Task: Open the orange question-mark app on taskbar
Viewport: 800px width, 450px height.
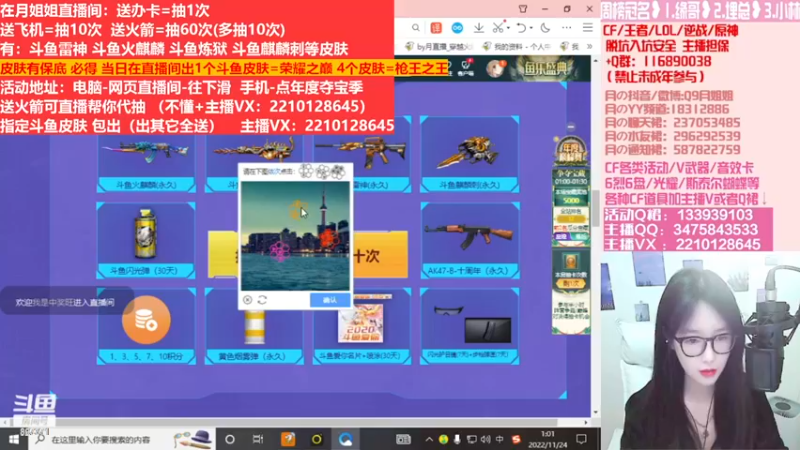Action: 288,439
